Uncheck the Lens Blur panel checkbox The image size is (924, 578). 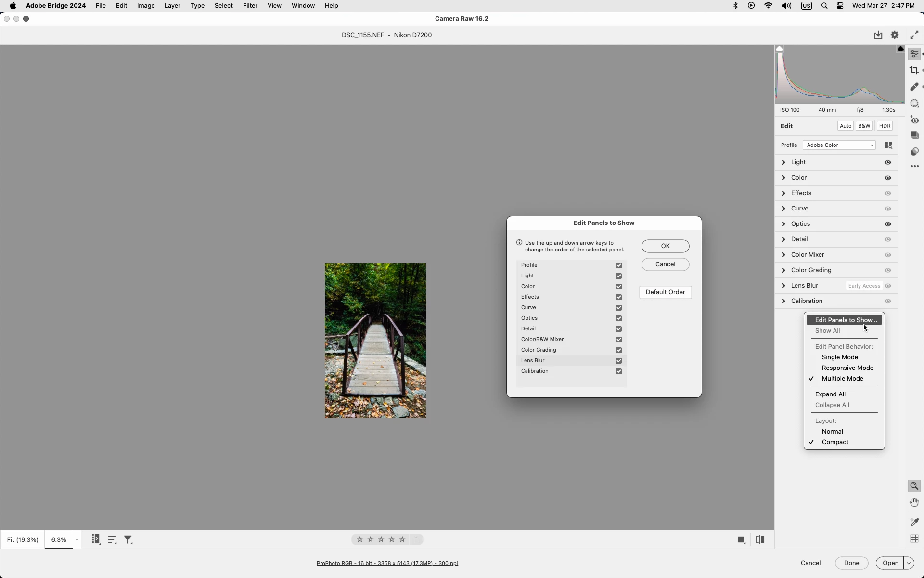pos(619,361)
